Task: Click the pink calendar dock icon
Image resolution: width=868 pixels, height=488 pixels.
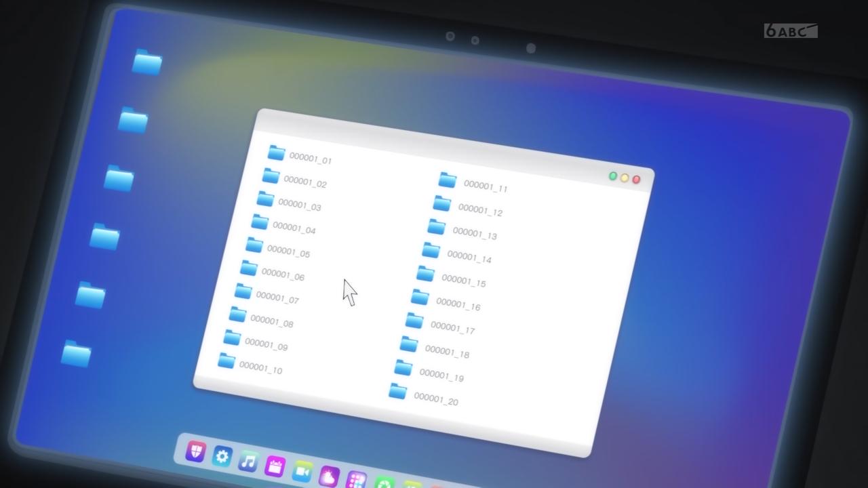Action: (x=275, y=466)
